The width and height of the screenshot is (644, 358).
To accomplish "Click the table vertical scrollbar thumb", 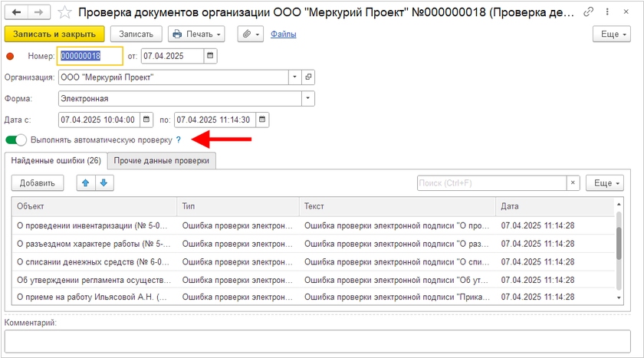I will tap(619, 243).
